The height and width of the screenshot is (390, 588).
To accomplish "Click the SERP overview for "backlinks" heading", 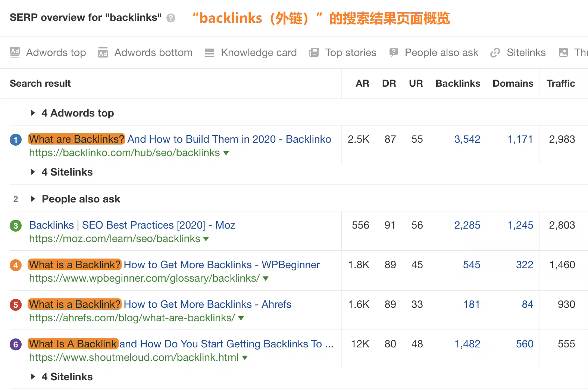I will tap(86, 18).
